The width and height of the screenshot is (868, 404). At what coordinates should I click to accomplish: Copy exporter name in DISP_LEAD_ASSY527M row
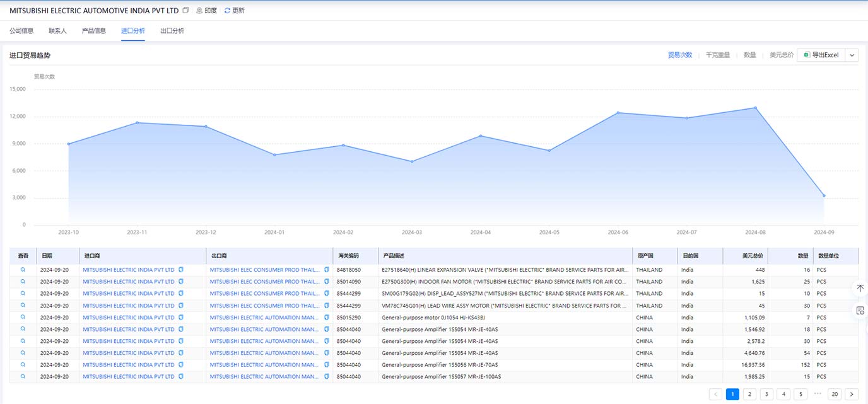pyautogui.click(x=327, y=293)
